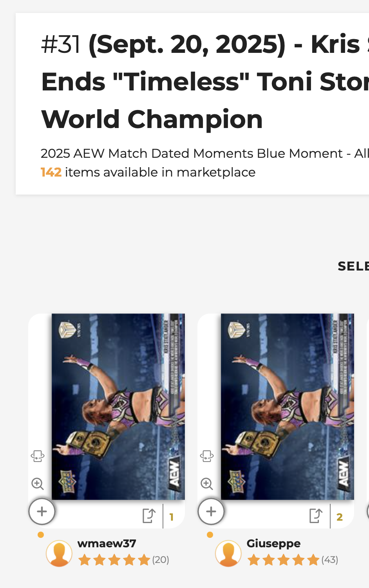This screenshot has height=588, width=369.
Task: Flip the Giuseppe card to its back
Action: [x=207, y=456]
